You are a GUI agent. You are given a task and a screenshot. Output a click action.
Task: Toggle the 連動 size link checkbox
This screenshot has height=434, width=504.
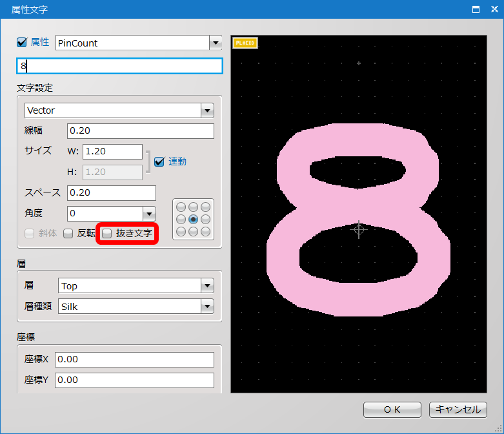pos(159,161)
